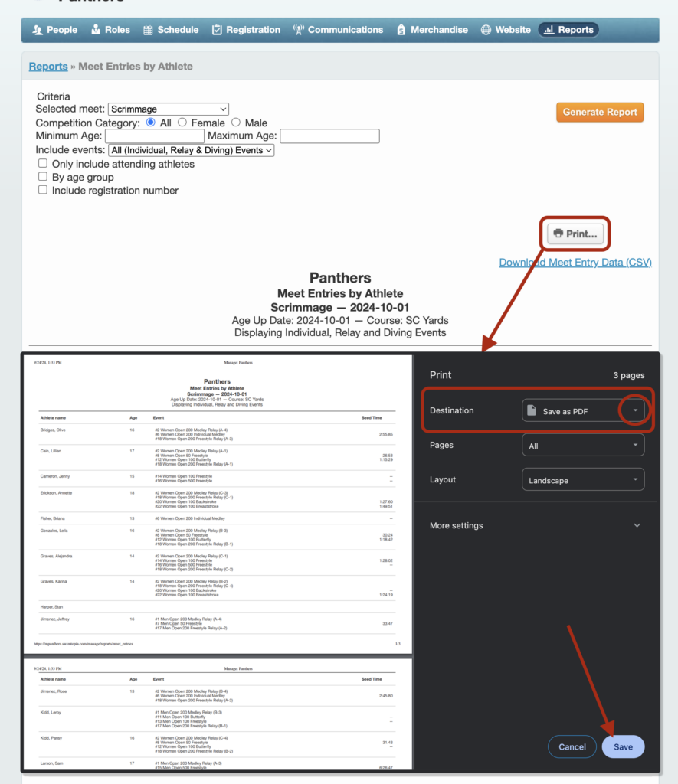Open the Merchandise menu
The height and width of the screenshot is (784, 678).
point(432,30)
